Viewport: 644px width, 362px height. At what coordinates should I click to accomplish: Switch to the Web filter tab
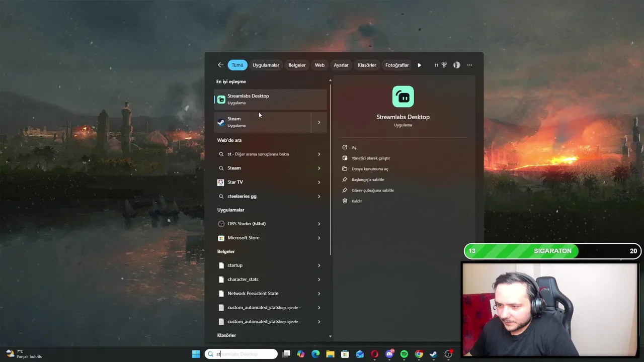click(x=319, y=65)
